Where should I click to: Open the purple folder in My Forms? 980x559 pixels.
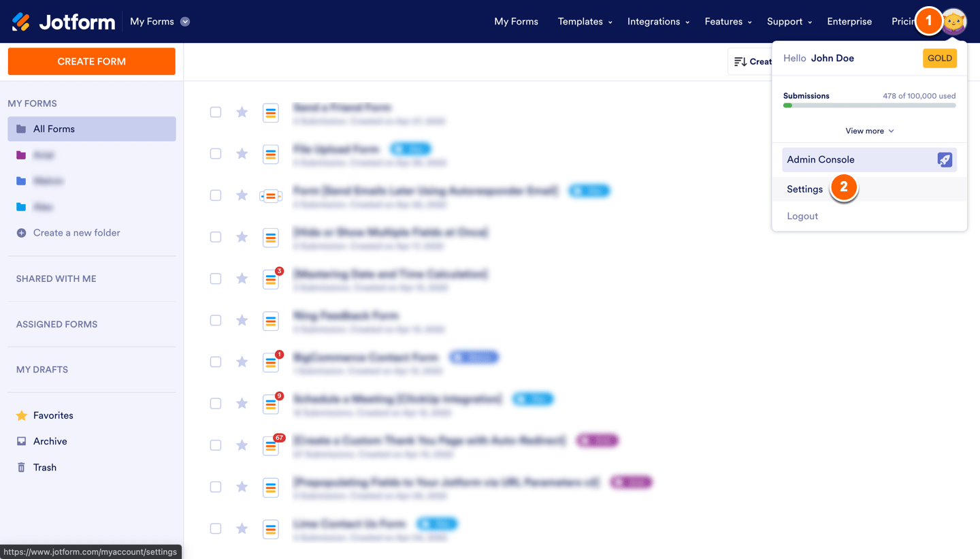[21, 155]
